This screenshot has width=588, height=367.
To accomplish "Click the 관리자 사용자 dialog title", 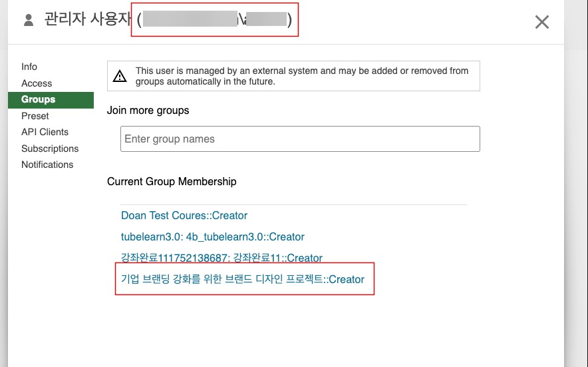I will click(87, 19).
